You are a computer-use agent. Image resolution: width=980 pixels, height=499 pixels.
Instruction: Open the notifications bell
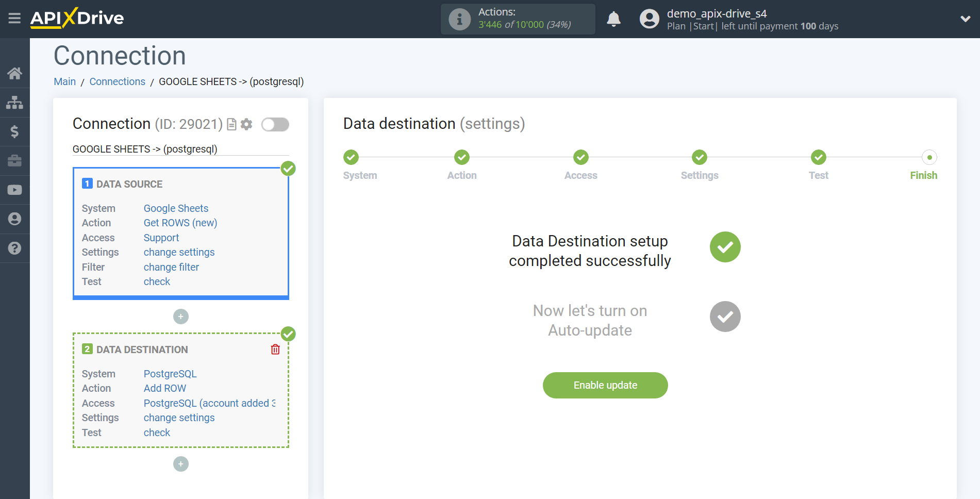pyautogui.click(x=613, y=19)
